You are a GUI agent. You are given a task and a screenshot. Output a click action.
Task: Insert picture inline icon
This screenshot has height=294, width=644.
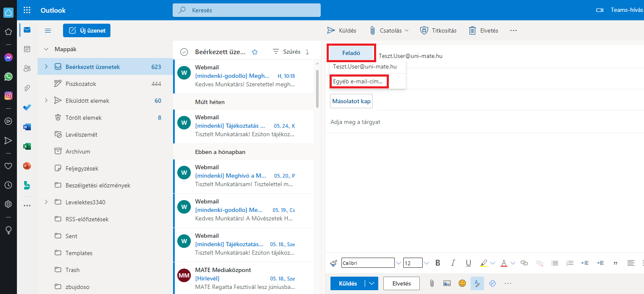447,283
